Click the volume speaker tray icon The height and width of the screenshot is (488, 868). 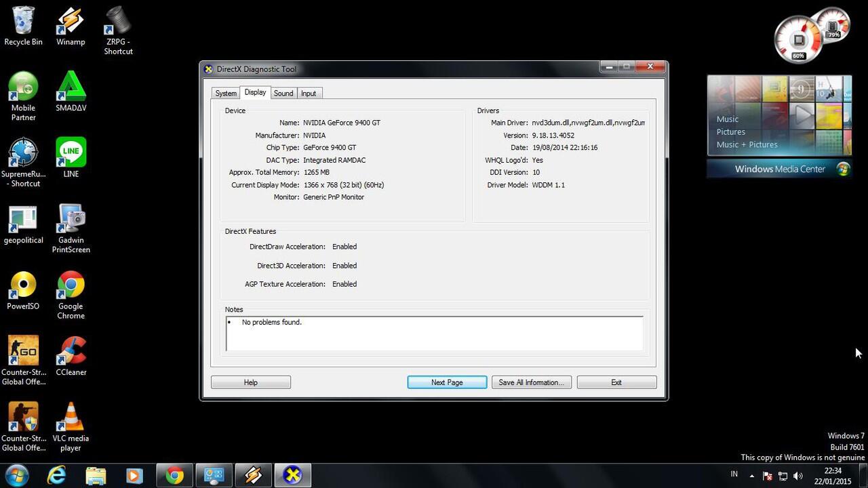[x=798, y=476]
